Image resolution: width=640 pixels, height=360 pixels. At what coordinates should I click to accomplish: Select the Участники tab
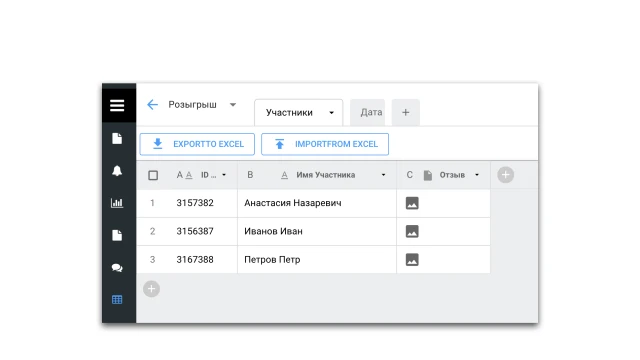(299, 112)
